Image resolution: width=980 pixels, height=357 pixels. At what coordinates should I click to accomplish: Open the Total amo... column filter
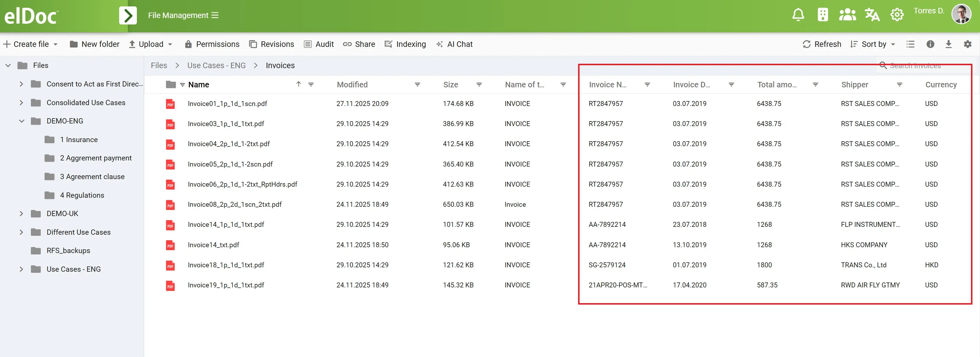[x=815, y=84]
